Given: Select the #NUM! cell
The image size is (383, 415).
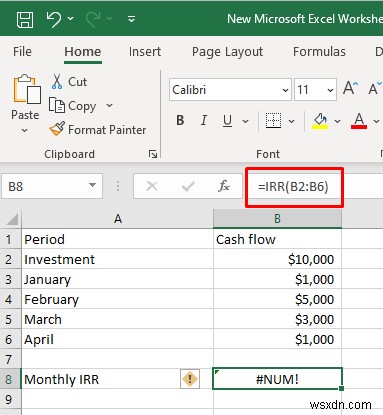Looking at the screenshot, I should pos(277,379).
